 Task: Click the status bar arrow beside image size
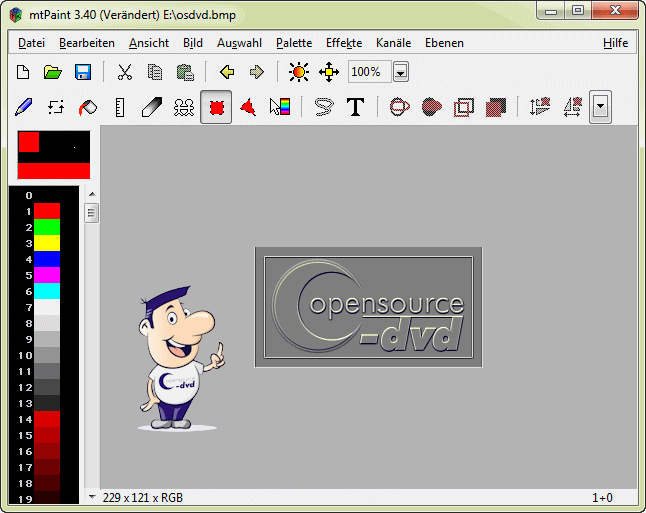92,497
